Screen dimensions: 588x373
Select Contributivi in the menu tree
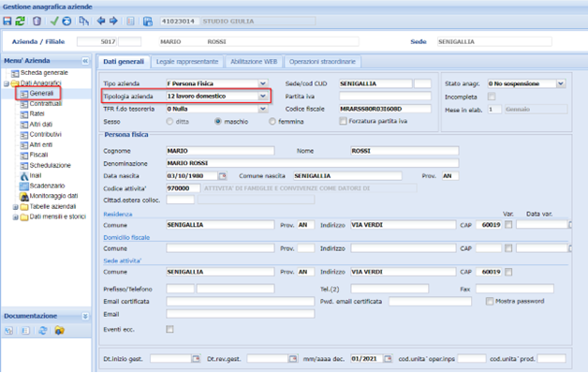45,134
